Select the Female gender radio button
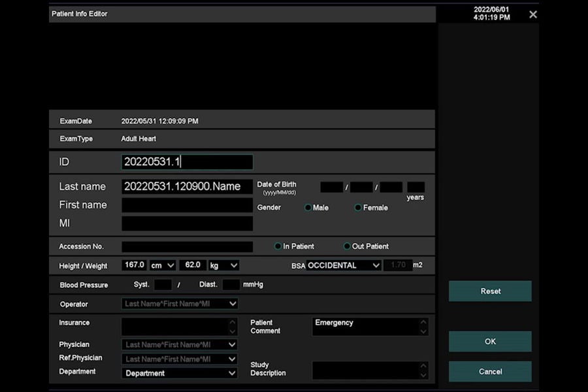 point(358,208)
